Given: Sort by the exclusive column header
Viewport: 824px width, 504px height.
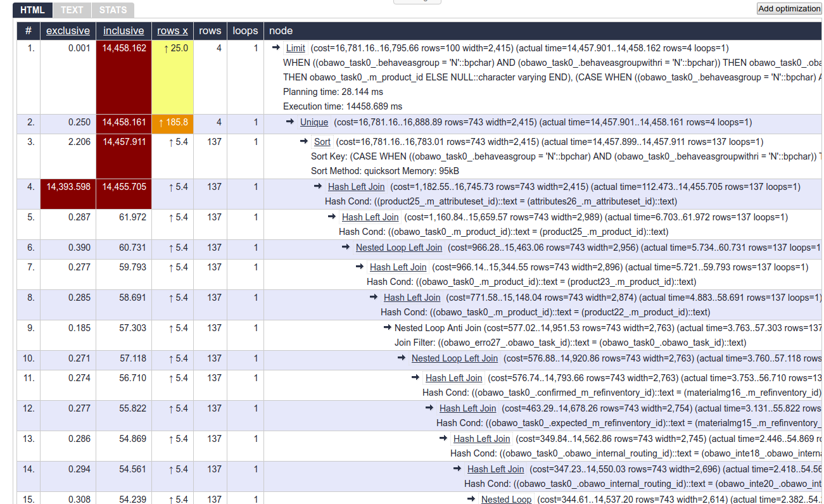Looking at the screenshot, I should point(68,30).
